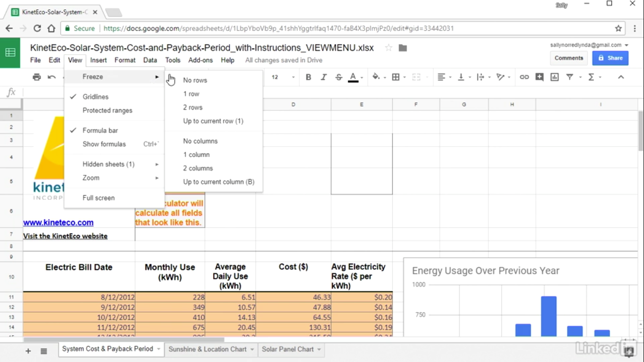Image resolution: width=644 pixels, height=362 pixels.
Task: Click the browser Home icon
Action: pyautogui.click(x=51, y=28)
